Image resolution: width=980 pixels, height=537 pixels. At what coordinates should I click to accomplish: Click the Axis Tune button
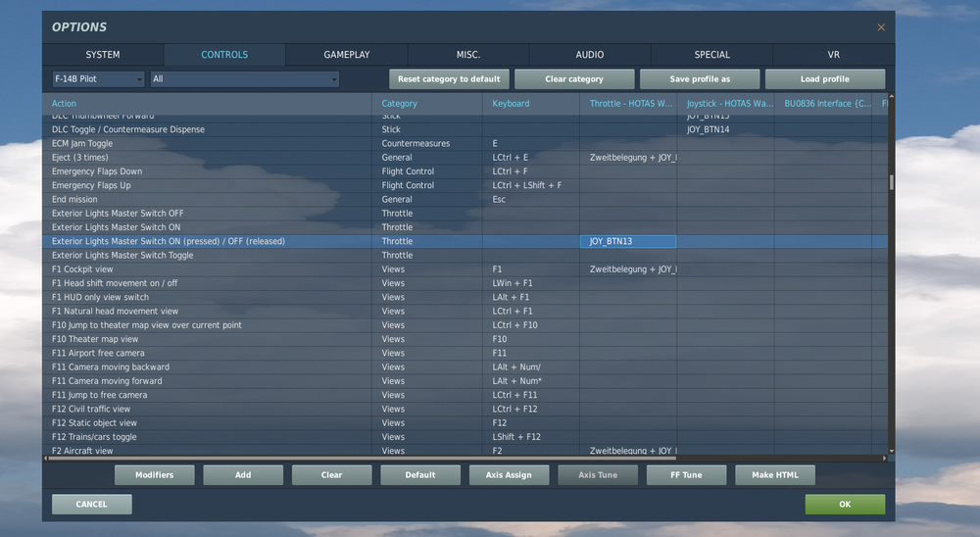pos(598,475)
